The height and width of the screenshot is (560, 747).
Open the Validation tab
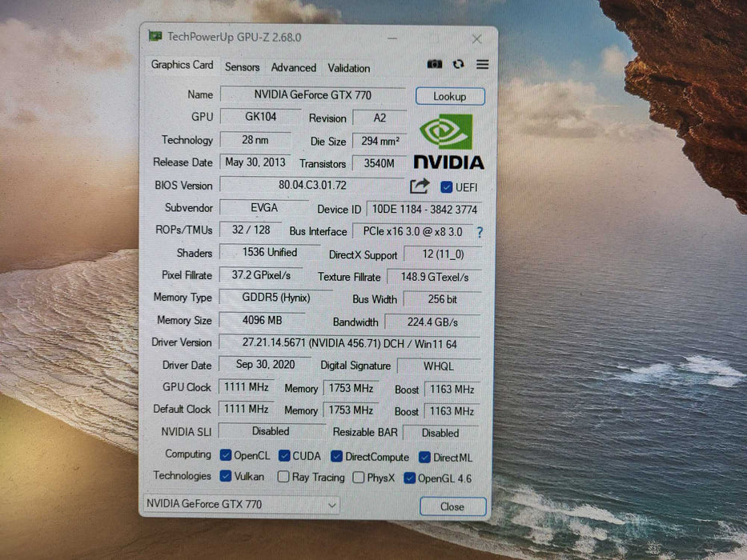click(348, 68)
